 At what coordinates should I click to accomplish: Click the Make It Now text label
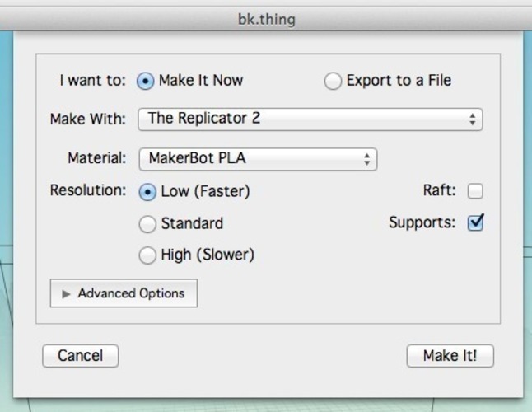201,81
